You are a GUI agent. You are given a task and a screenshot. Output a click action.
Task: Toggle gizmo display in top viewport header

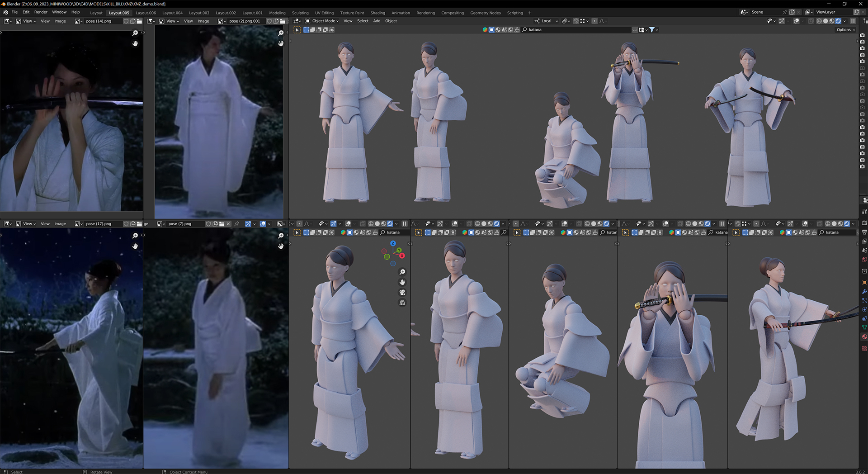tap(782, 21)
